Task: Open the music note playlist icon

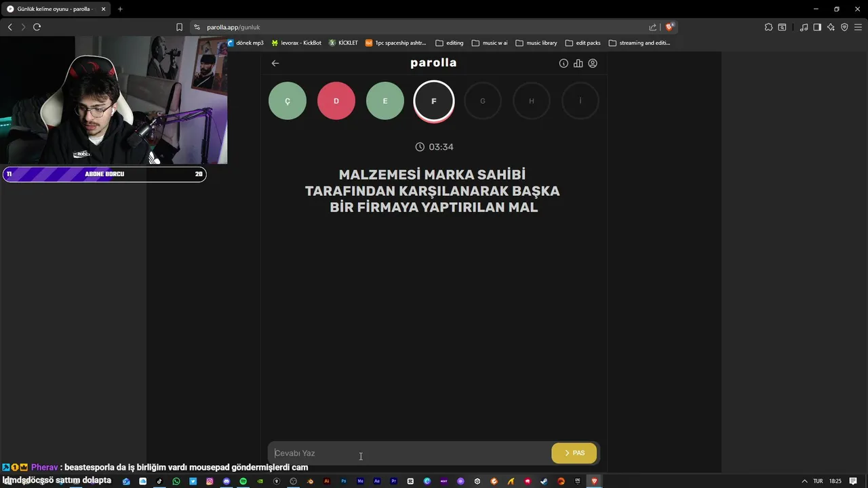Action: [804, 27]
